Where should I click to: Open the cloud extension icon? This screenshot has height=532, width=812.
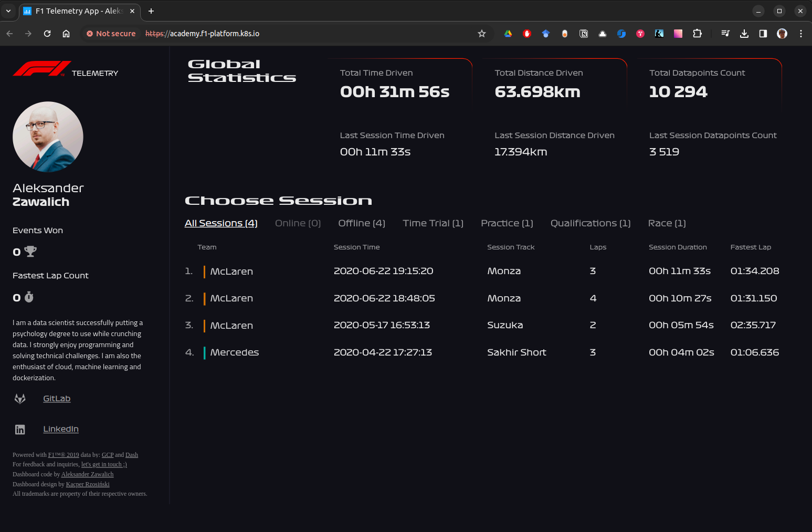point(603,34)
